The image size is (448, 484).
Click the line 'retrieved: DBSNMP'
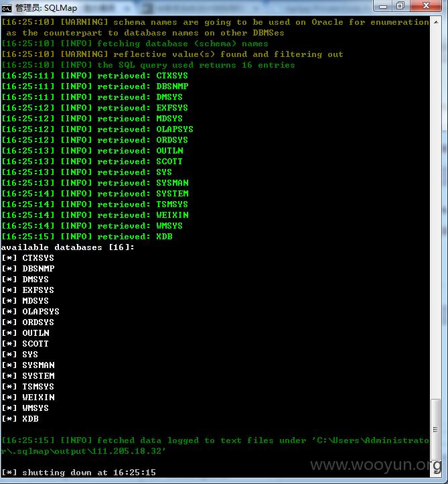94,86
